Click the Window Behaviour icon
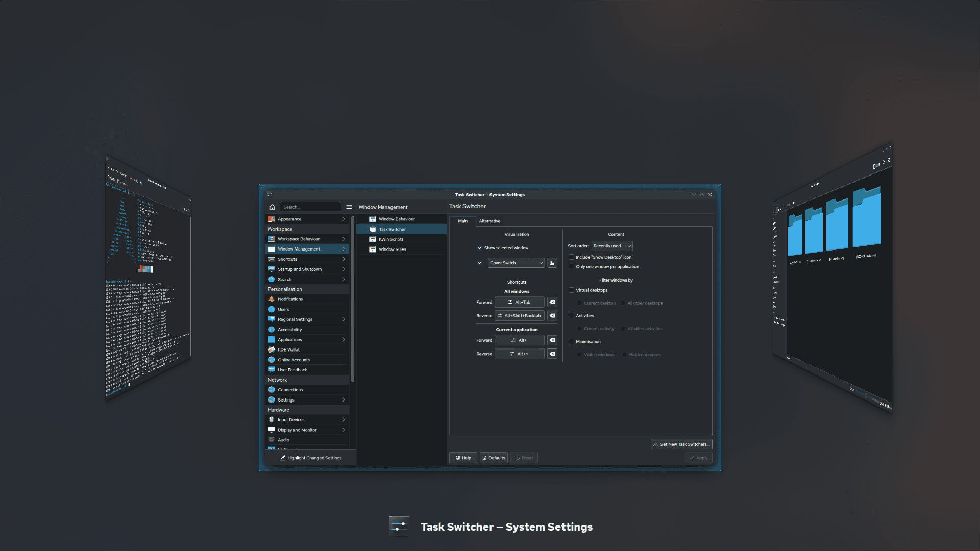This screenshot has width=980, height=551. 373,219
